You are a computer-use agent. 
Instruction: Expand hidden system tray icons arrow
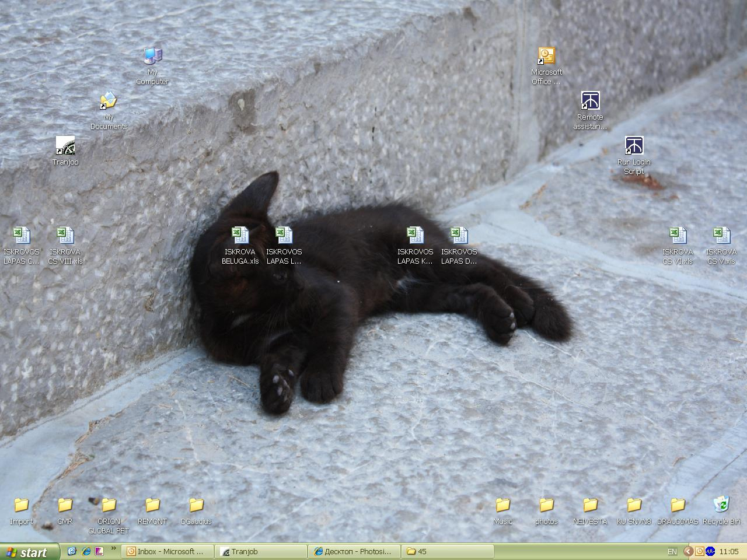coord(688,551)
